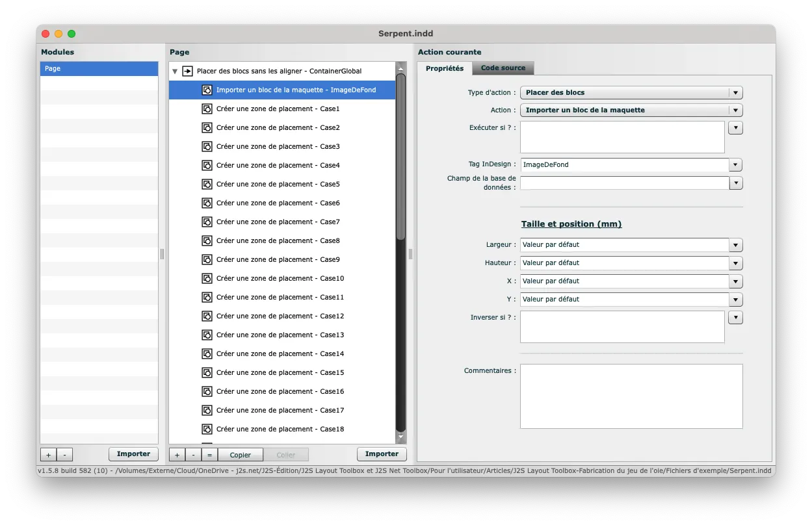Image resolution: width=812 pixels, height=525 pixels.
Task: Collapse the ContainerGlobal tree node
Action: 175,71
